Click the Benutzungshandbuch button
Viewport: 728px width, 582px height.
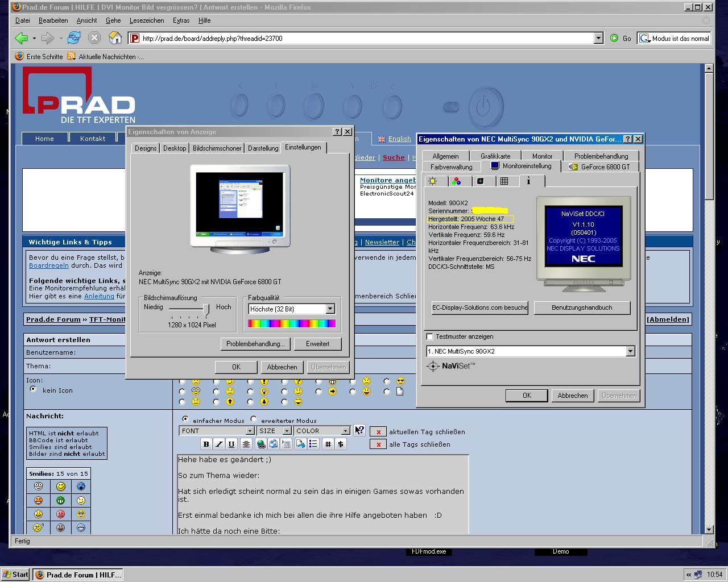(x=582, y=307)
